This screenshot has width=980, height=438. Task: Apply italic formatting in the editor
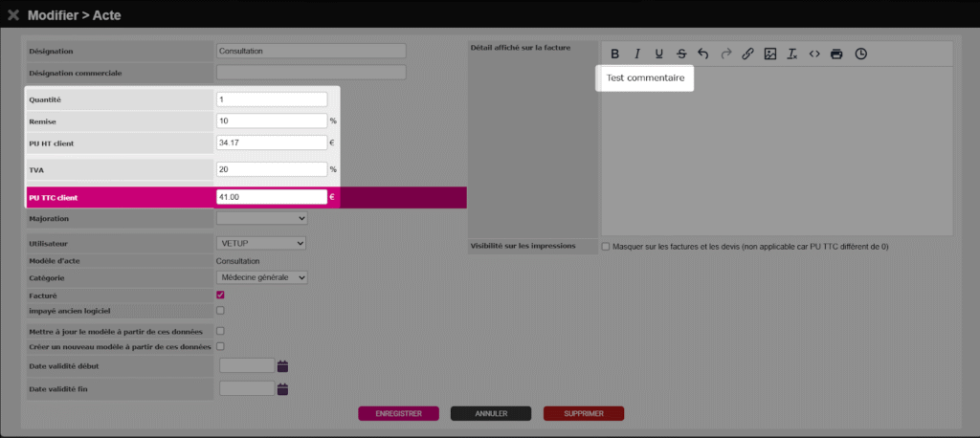coord(637,54)
